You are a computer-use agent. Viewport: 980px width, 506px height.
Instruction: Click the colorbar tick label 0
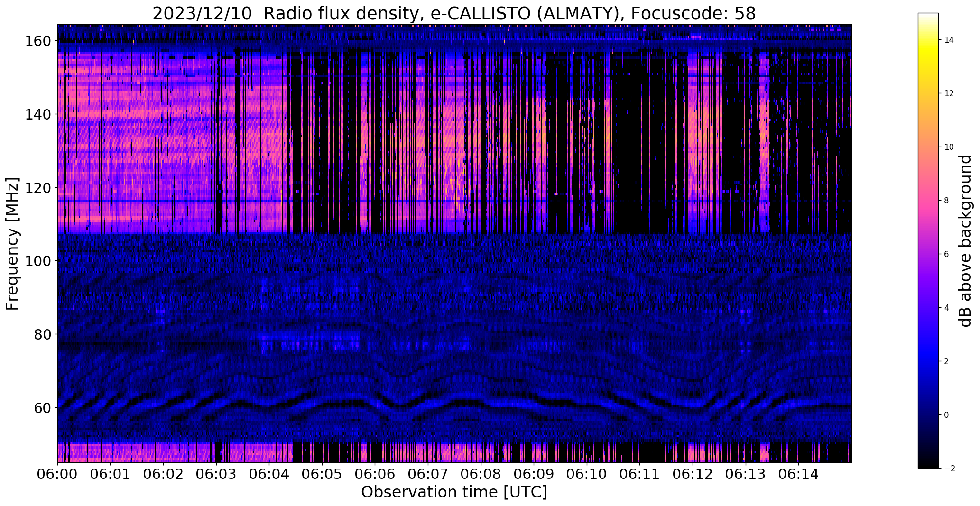click(946, 415)
